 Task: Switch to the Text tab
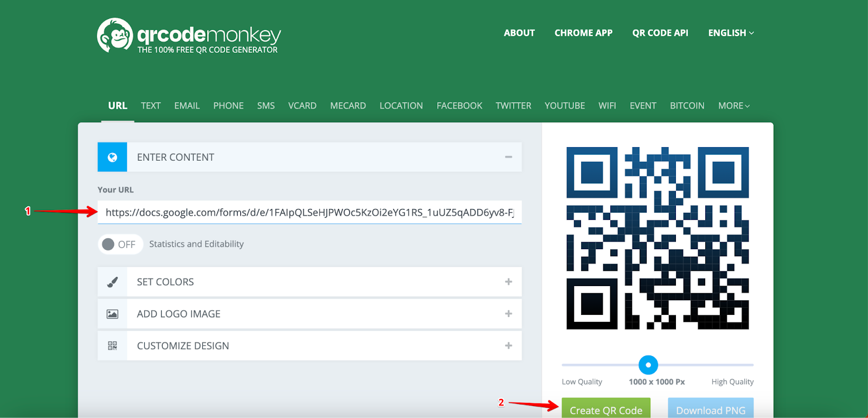click(x=151, y=106)
